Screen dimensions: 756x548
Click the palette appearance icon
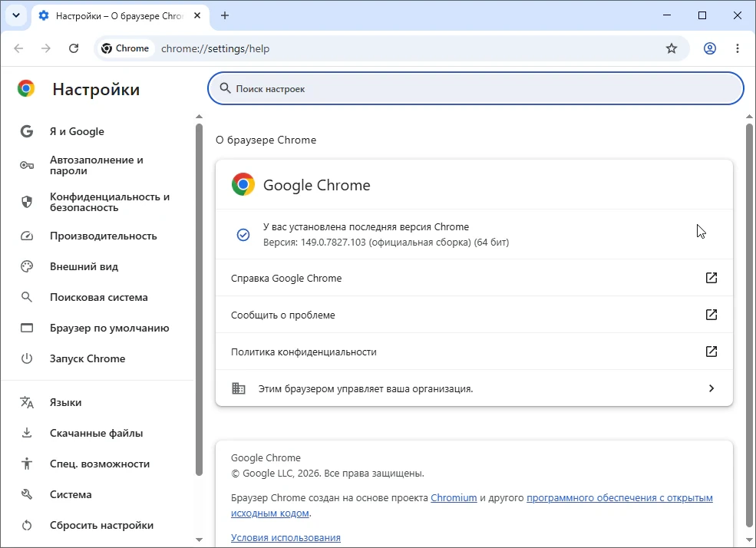[x=27, y=266]
